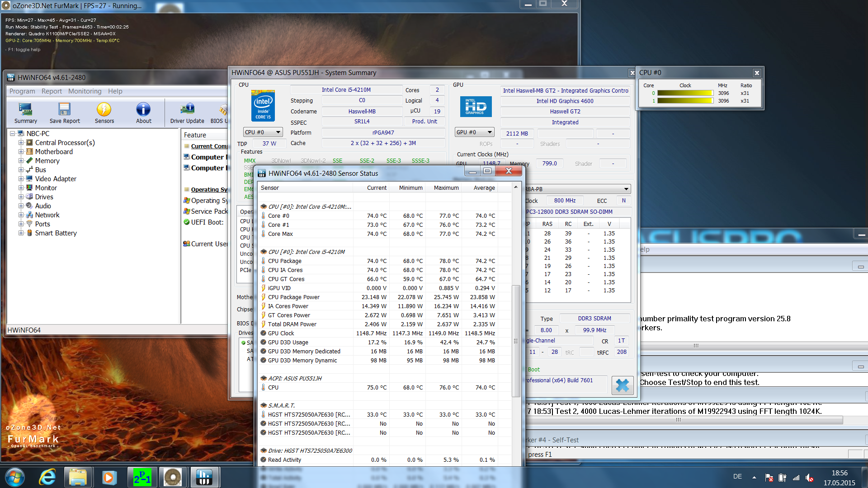Click the Sensor Status scrollbar up arrow
This screenshot has width=868, height=488.
coord(515,187)
